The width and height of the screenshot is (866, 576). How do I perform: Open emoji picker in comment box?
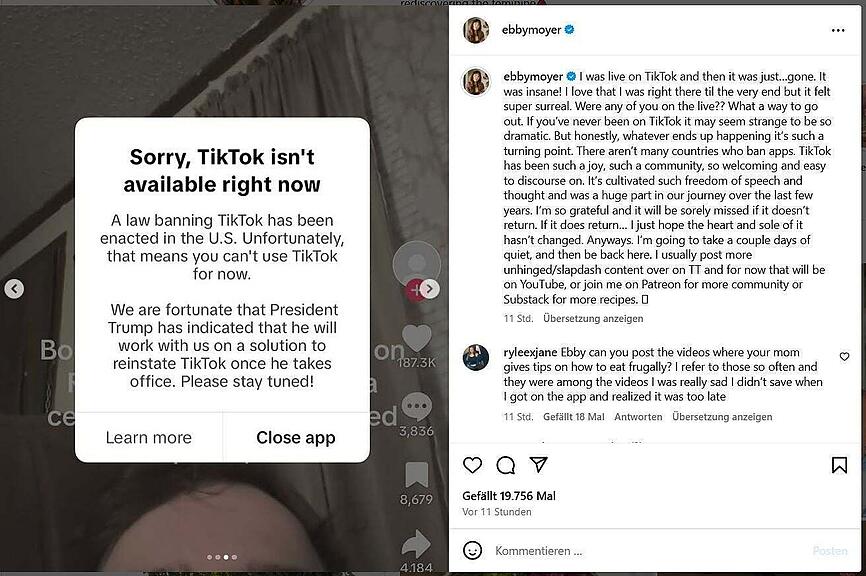[472, 551]
